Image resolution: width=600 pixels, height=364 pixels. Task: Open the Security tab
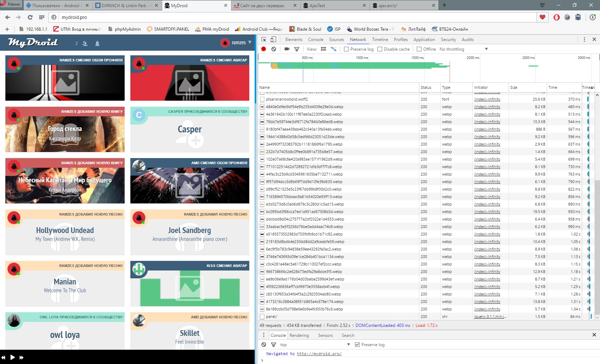448,40
